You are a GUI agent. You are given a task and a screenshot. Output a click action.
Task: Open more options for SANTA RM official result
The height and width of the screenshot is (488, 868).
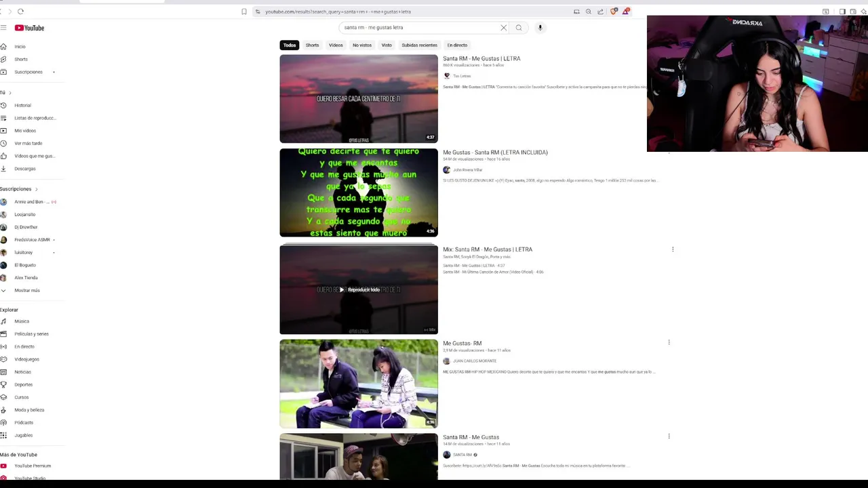coord(669,436)
